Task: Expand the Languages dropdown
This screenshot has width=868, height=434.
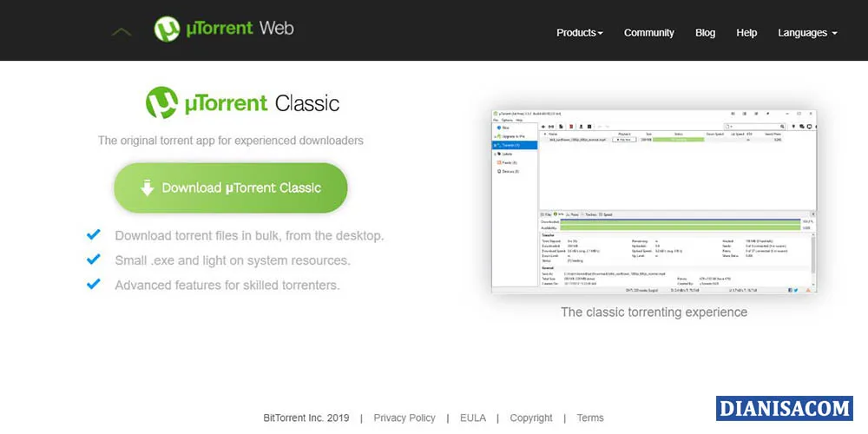Action: coord(807,33)
